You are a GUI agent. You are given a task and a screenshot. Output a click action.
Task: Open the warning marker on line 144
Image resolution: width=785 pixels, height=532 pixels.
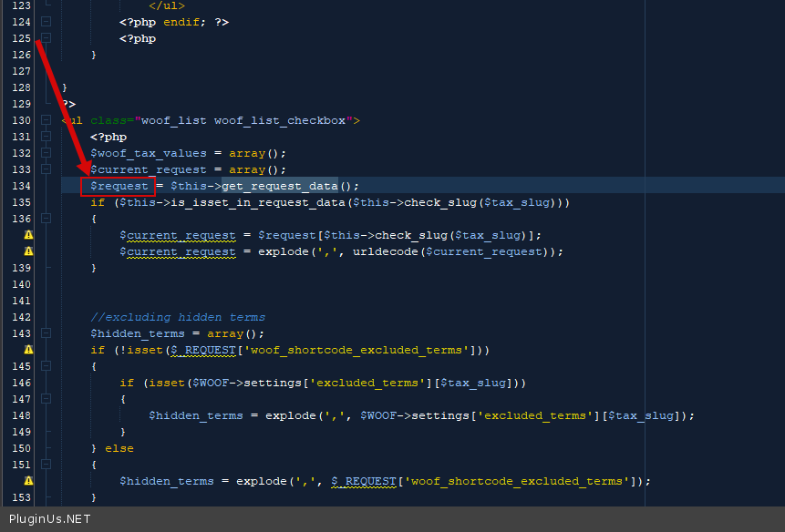[28, 350]
